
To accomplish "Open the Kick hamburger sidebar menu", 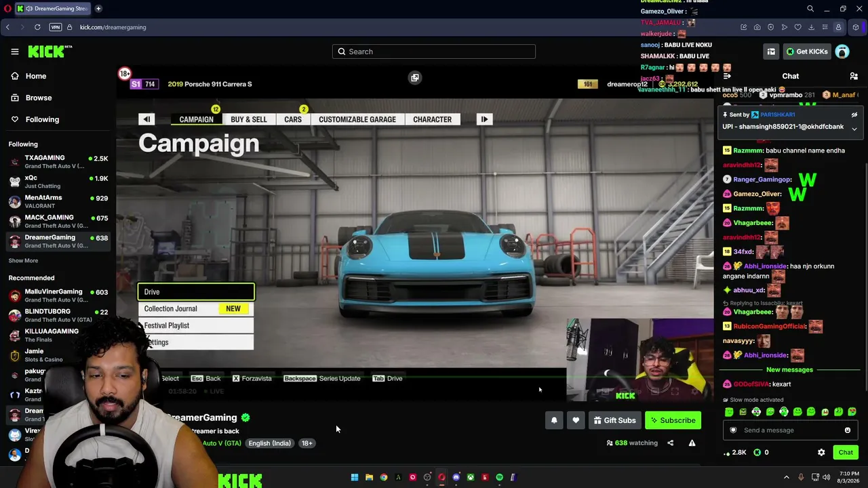I will pyautogui.click(x=14, y=52).
